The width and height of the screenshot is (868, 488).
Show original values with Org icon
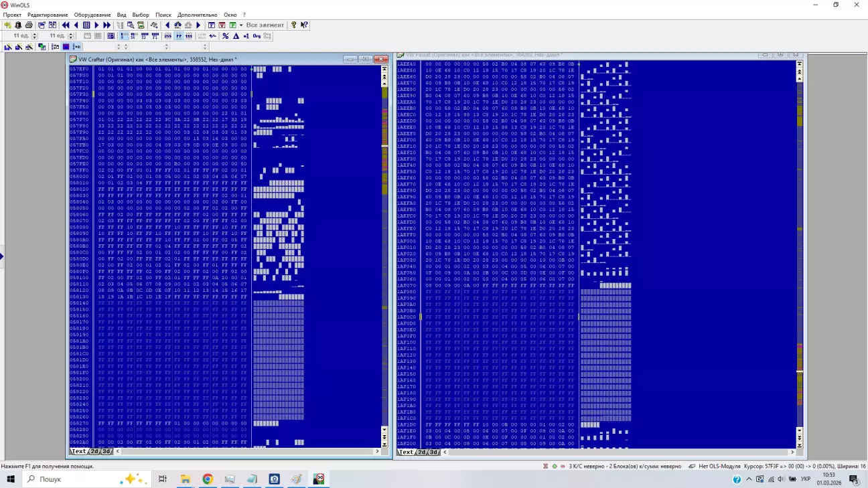click(x=257, y=36)
